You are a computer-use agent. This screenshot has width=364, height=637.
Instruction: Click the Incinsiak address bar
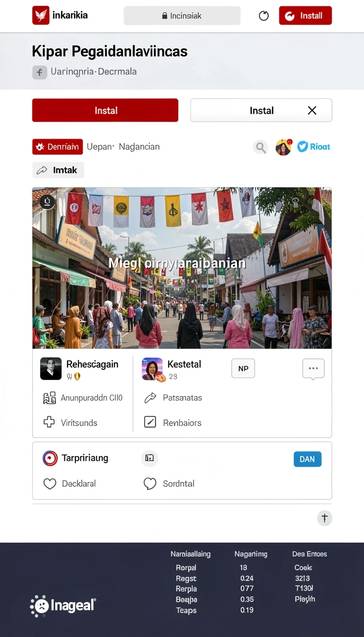click(x=182, y=16)
